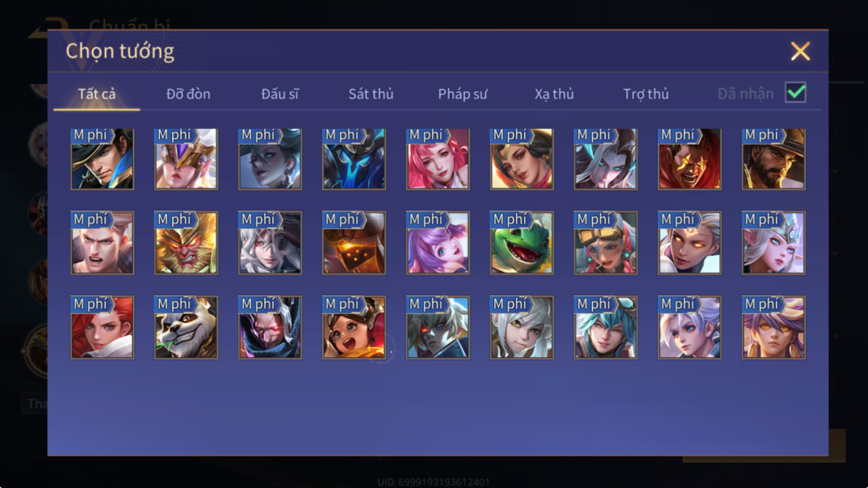Select the pink-haired female hero portrait

438,159
